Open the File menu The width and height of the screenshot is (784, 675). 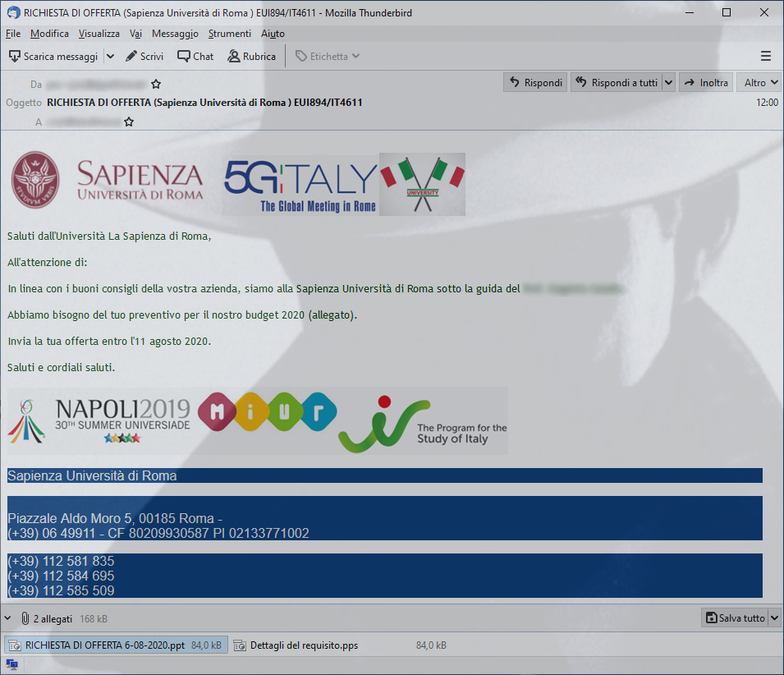point(13,34)
